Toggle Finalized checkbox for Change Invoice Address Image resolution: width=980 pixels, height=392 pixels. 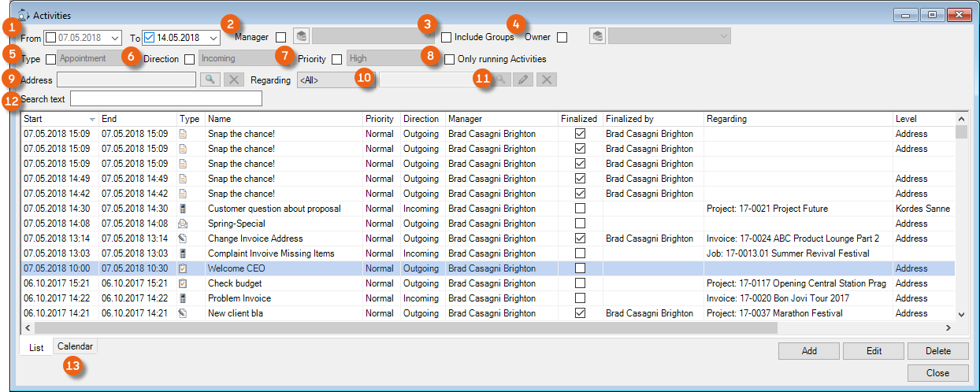(x=580, y=239)
